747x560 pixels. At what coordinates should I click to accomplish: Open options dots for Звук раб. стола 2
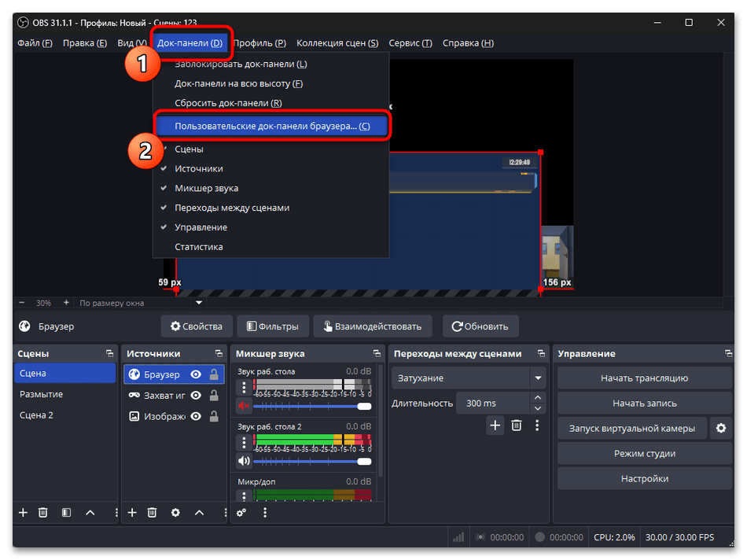244,442
